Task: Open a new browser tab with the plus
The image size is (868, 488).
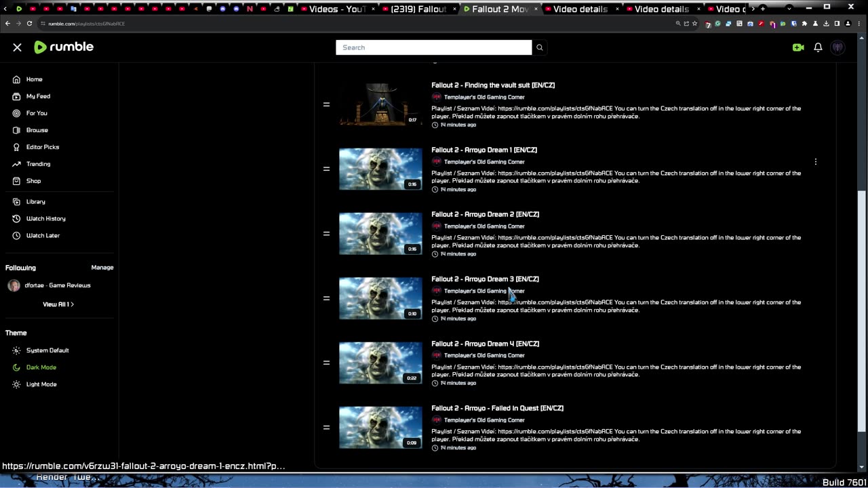Action: coord(763,9)
